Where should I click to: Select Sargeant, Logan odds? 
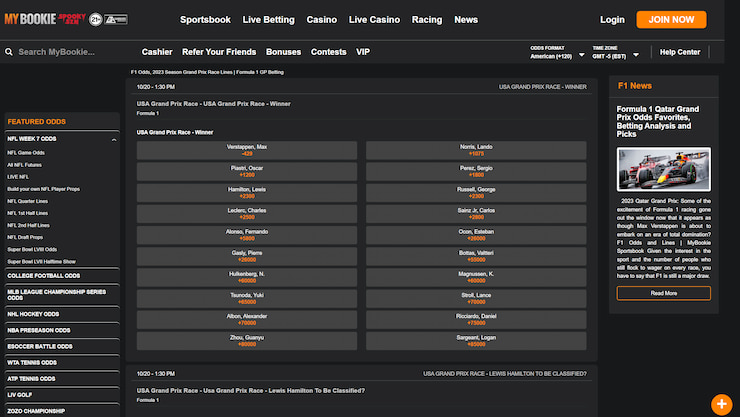tap(476, 341)
